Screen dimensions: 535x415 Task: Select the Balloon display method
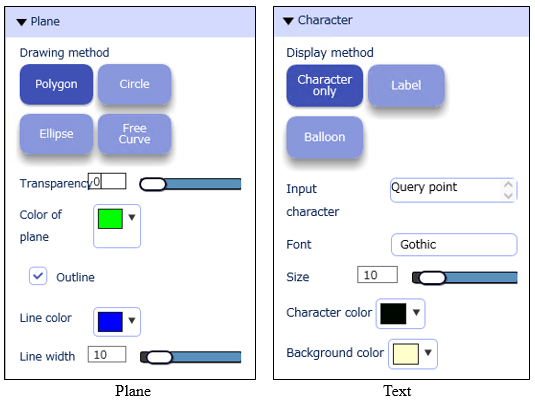[x=324, y=137]
